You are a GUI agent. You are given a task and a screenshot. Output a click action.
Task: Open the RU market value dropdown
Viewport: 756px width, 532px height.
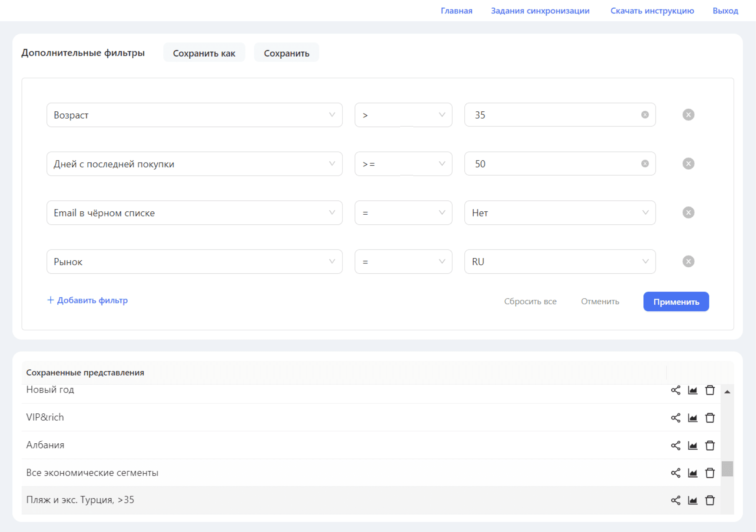[560, 262]
